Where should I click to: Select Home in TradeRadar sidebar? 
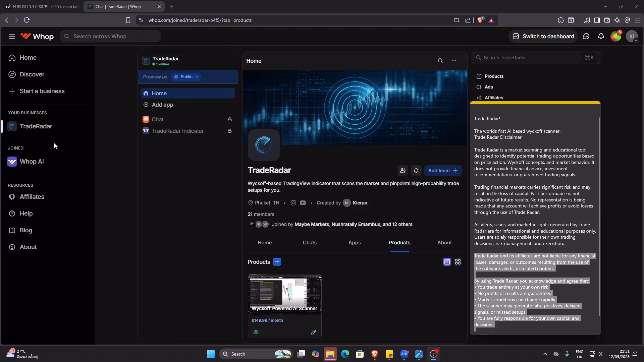[x=188, y=93]
